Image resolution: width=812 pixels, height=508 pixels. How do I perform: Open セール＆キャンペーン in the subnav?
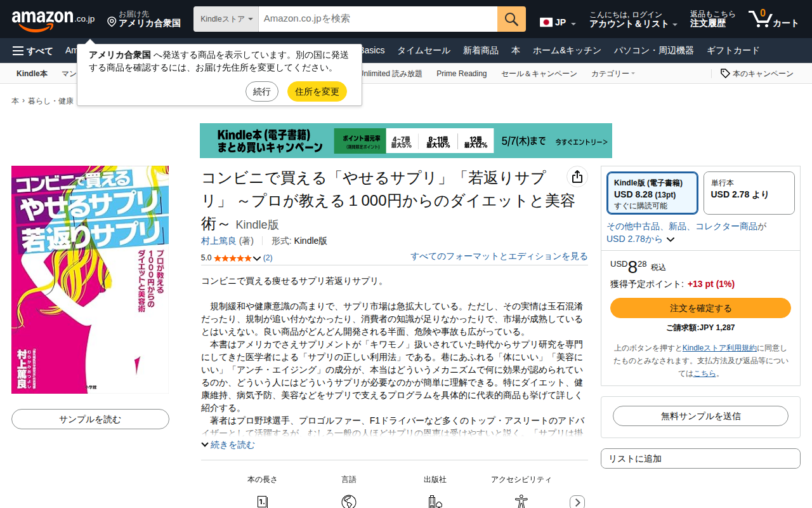coord(539,74)
